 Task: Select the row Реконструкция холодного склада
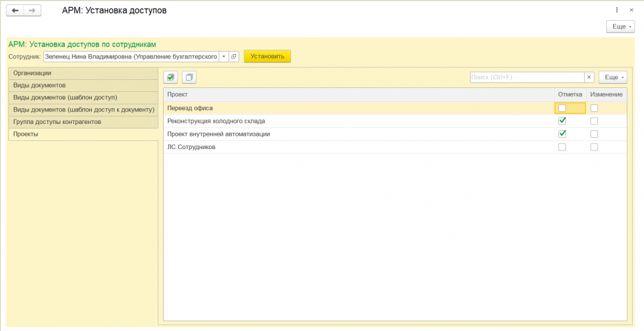[x=395, y=121]
